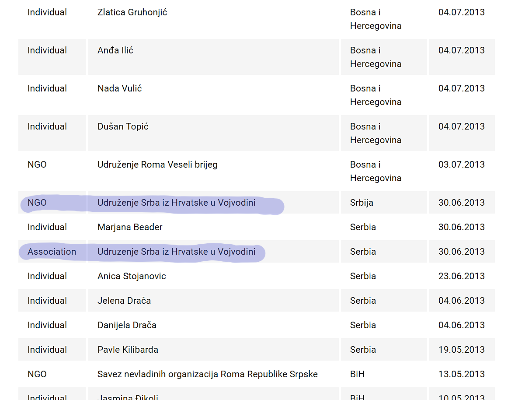Click the date 19.05.2013

pos(461,350)
